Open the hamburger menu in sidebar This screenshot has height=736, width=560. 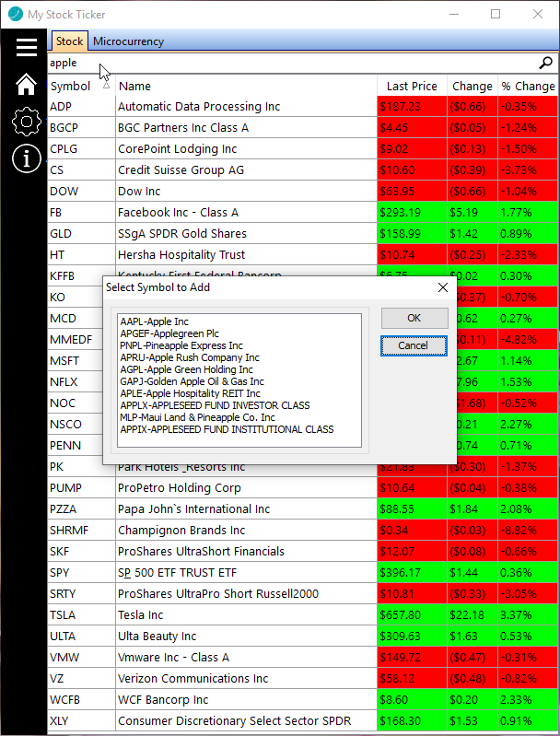(x=27, y=47)
